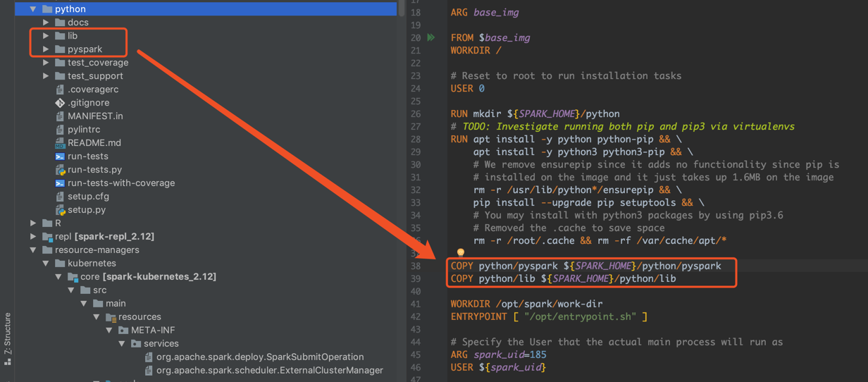868x382 pixels.
Task: Click the 'USER ${spark_uid}' line
Action: pos(499,367)
